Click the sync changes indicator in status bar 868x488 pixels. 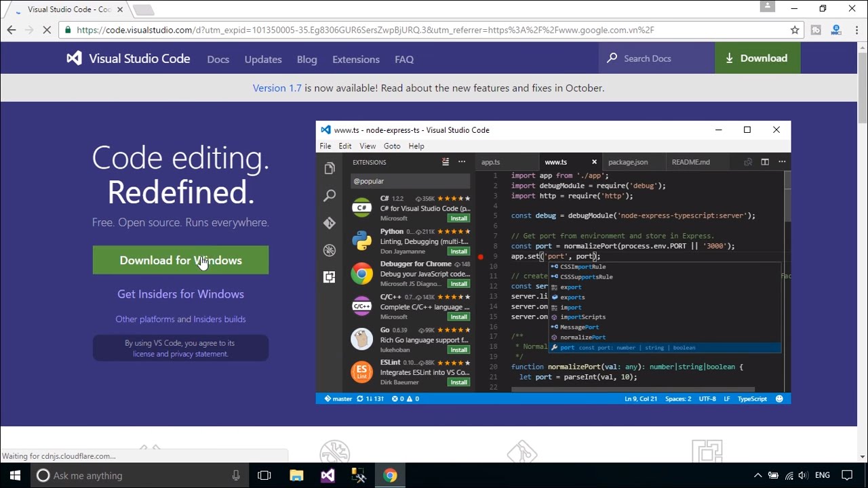pyautogui.click(x=370, y=399)
